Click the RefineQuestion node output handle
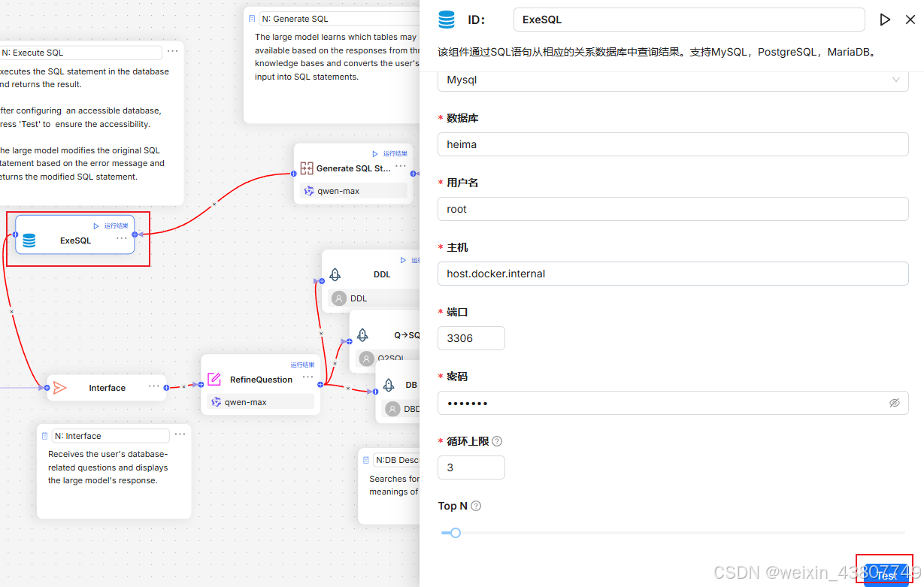 (x=320, y=384)
